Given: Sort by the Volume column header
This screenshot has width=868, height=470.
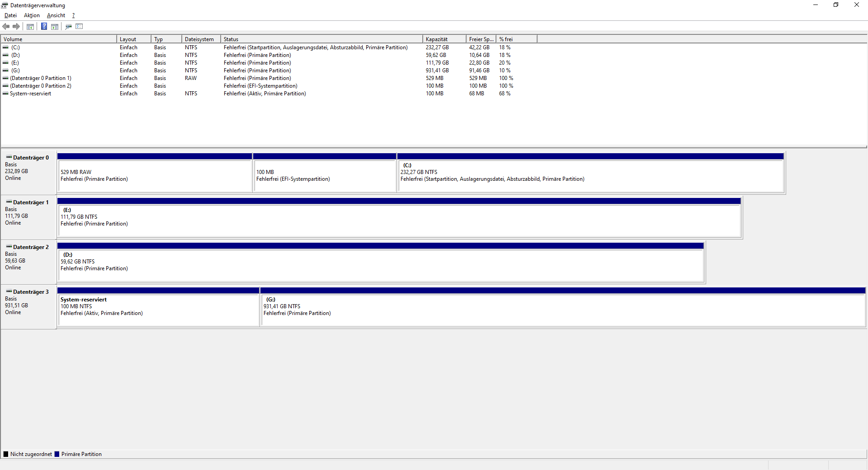Looking at the screenshot, I should (x=59, y=39).
